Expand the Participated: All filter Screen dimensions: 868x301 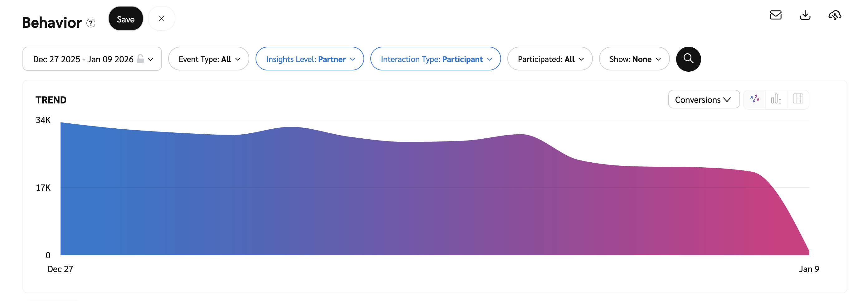(549, 59)
